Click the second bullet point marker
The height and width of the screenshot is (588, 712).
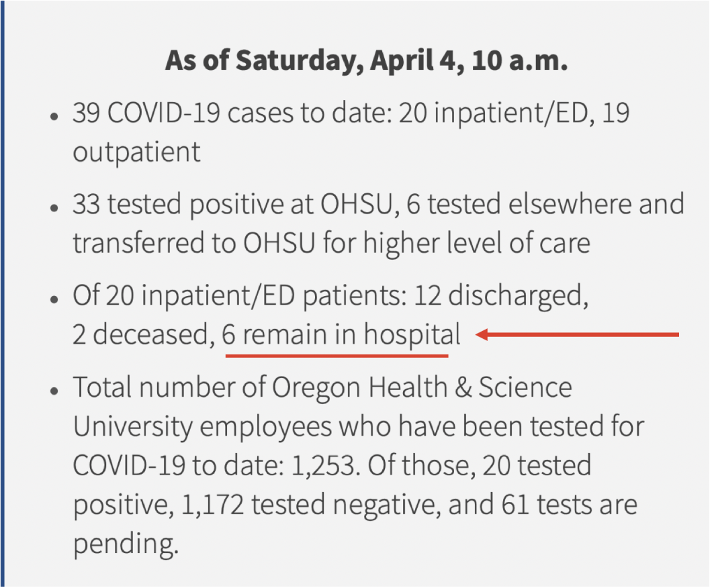54,208
